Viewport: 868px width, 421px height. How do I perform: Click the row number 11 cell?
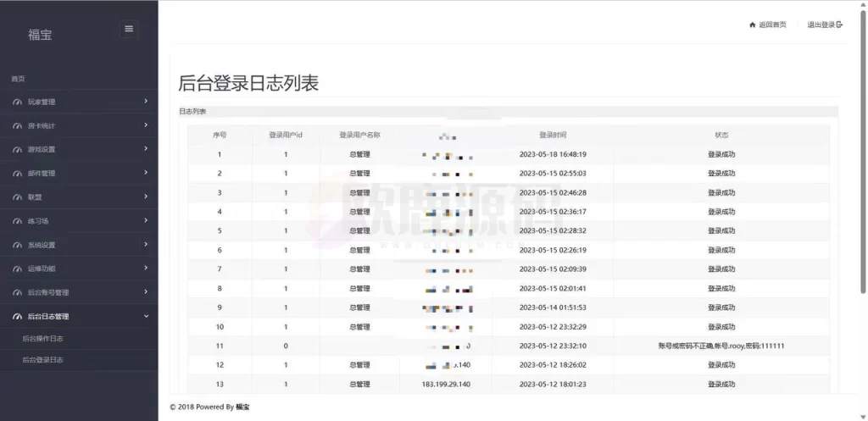pyautogui.click(x=220, y=346)
